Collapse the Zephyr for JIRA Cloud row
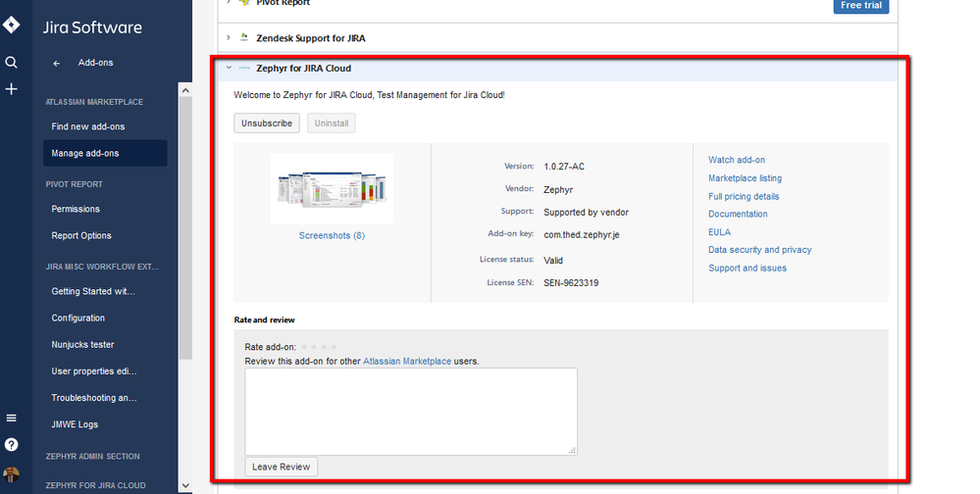This screenshot has width=980, height=494. tap(229, 68)
